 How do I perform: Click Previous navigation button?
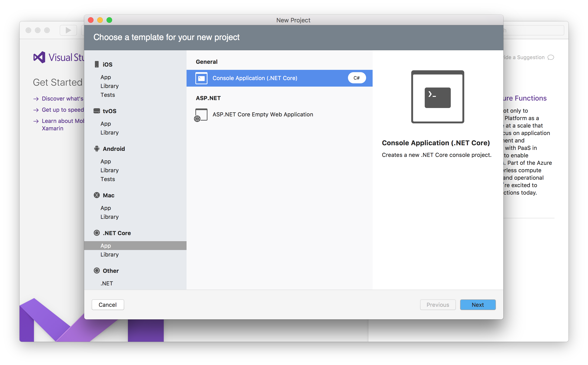click(438, 305)
